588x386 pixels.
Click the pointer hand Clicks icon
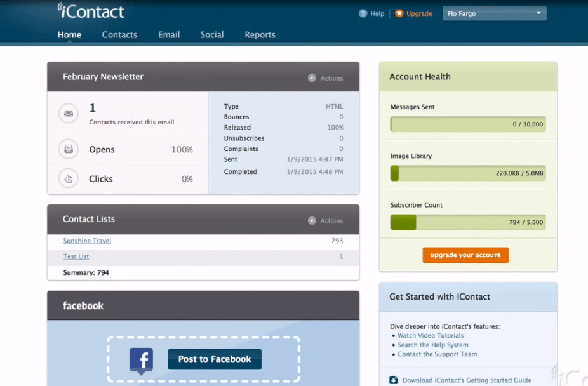(x=68, y=178)
